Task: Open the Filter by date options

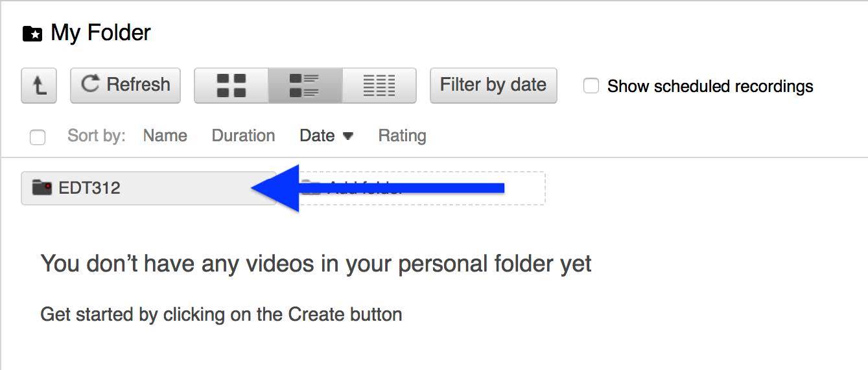Action: (x=493, y=85)
